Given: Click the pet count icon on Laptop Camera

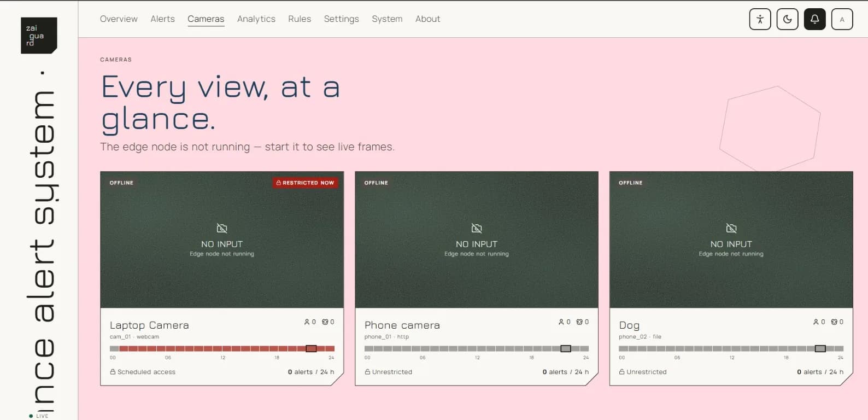Looking at the screenshot, I should (325, 322).
